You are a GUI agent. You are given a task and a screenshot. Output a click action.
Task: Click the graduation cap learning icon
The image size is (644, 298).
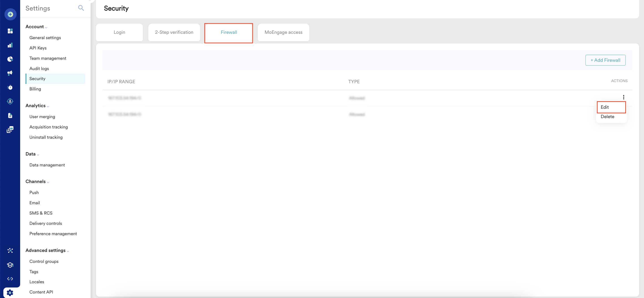10,265
